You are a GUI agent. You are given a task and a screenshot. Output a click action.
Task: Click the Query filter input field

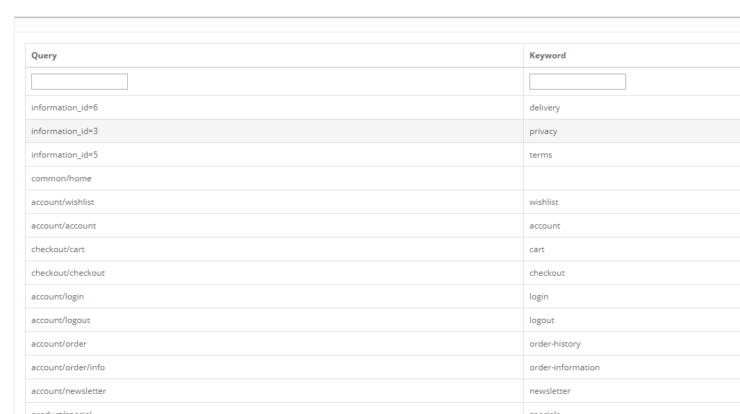click(79, 82)
